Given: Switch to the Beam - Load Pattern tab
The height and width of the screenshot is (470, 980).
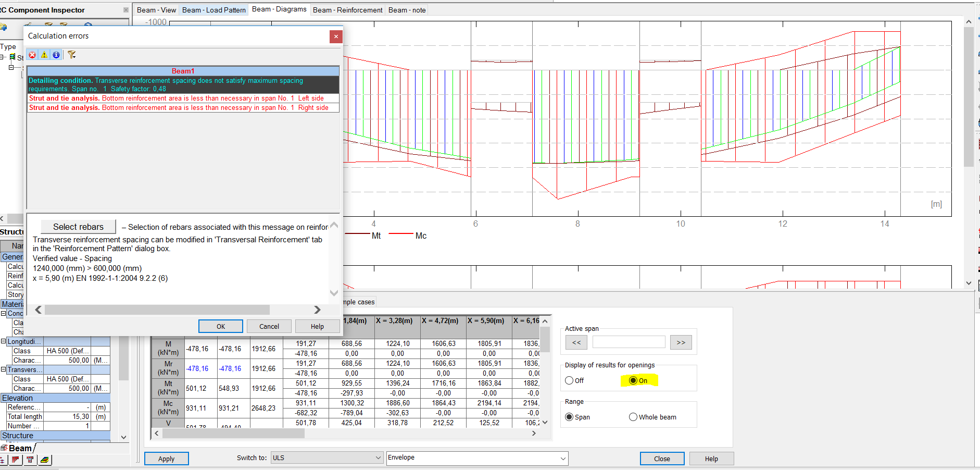Looking at the screenshot, I should (x=213, y=10).
